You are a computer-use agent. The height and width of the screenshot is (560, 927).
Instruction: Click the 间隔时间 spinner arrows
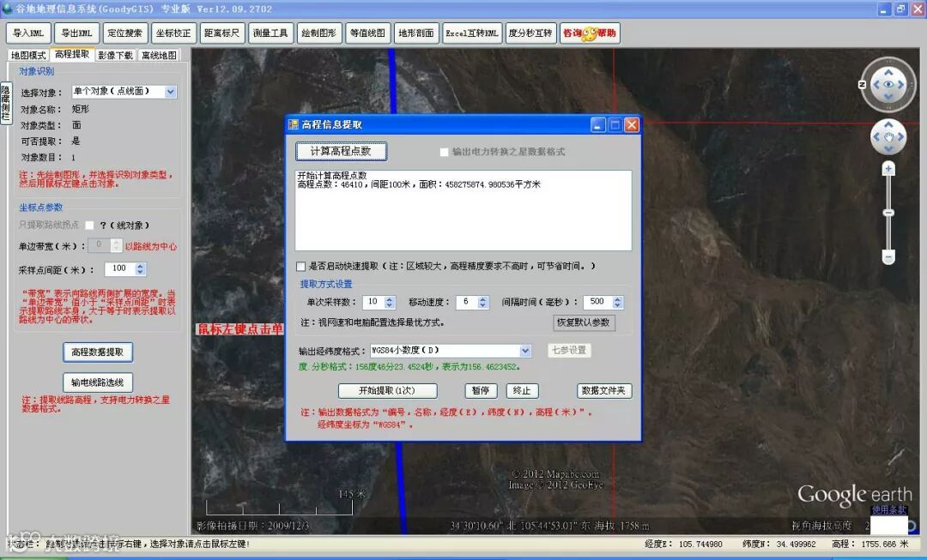[x=618, y=302]
